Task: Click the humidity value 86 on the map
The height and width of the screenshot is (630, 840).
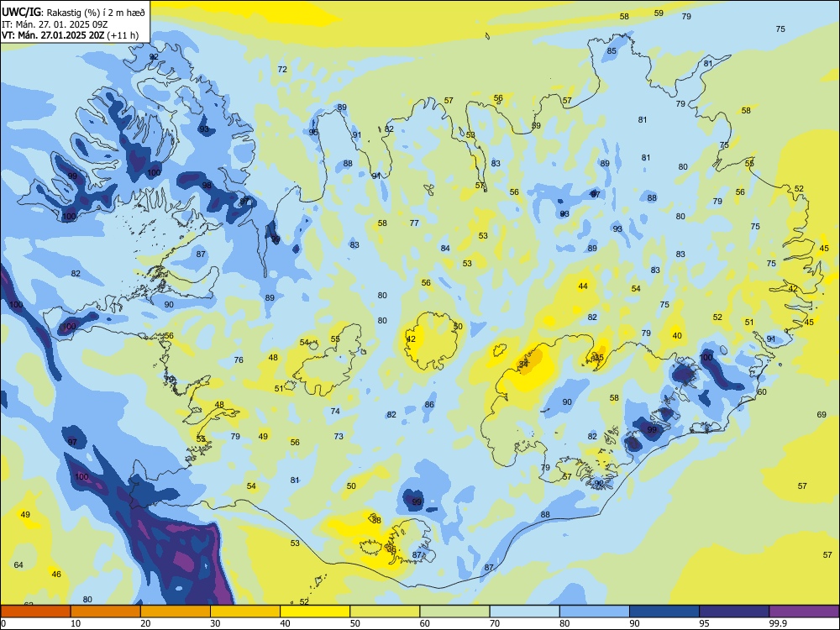Action: 429,405
